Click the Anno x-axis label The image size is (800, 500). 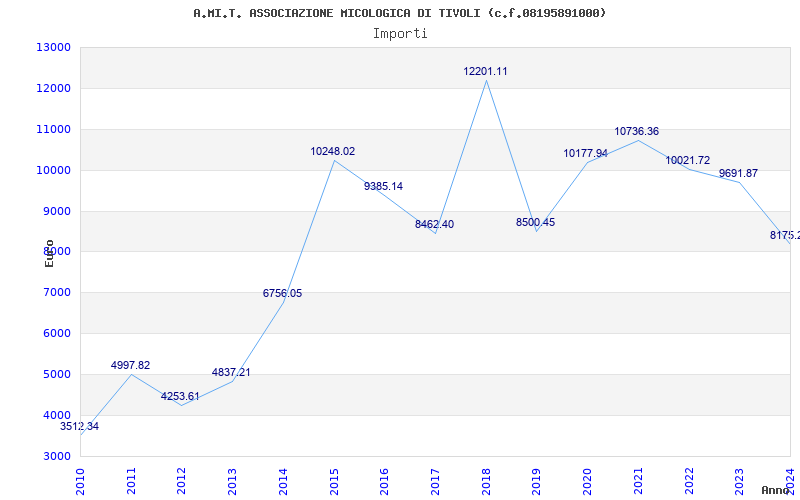point(775,490)
